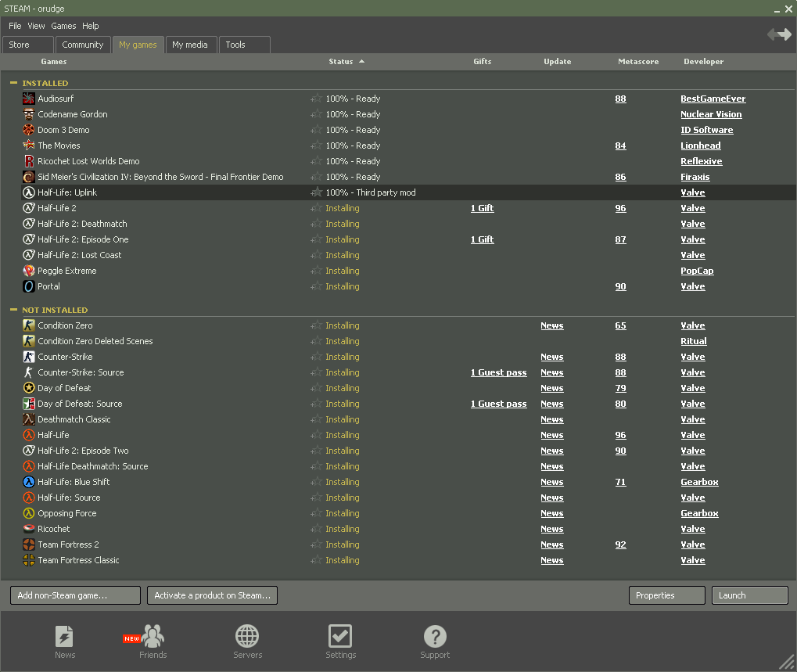This screenshot has width=797, height=672.
Task: Open Metascore 88 link for Audiosurf
Action: [620, 99]
